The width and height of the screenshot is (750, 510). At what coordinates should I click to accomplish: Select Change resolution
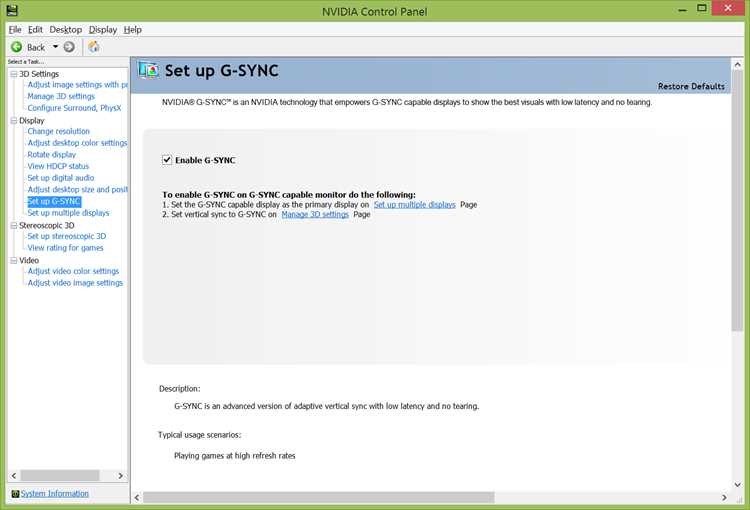[58, 131]
